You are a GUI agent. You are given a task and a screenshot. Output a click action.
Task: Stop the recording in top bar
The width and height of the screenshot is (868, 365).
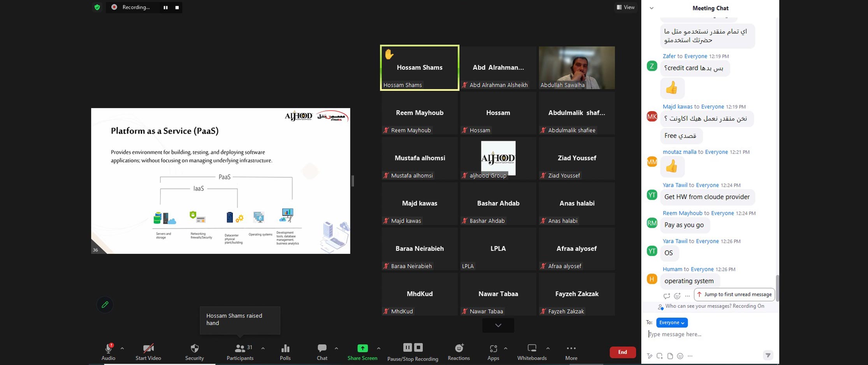coord(177,7)
